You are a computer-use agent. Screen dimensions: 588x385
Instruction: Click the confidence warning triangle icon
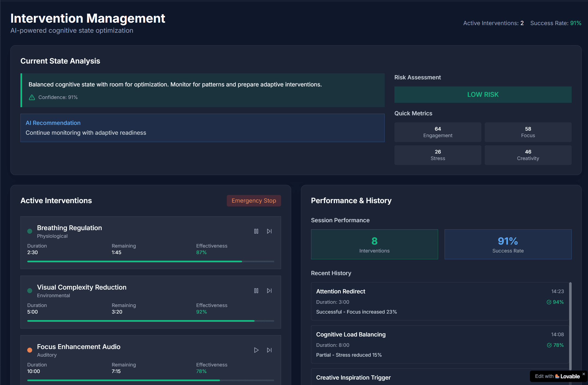(x=32, y=97)
